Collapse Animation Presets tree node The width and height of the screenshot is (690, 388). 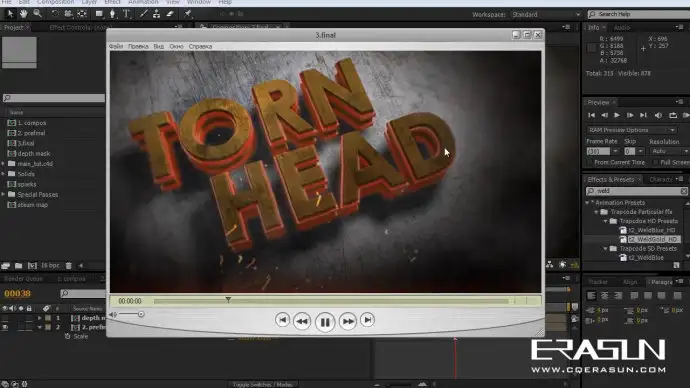click(587, 203)
